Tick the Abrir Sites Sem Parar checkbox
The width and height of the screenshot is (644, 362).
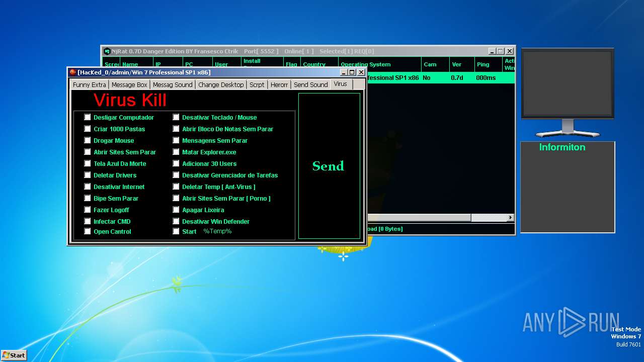tap(88, 152)
